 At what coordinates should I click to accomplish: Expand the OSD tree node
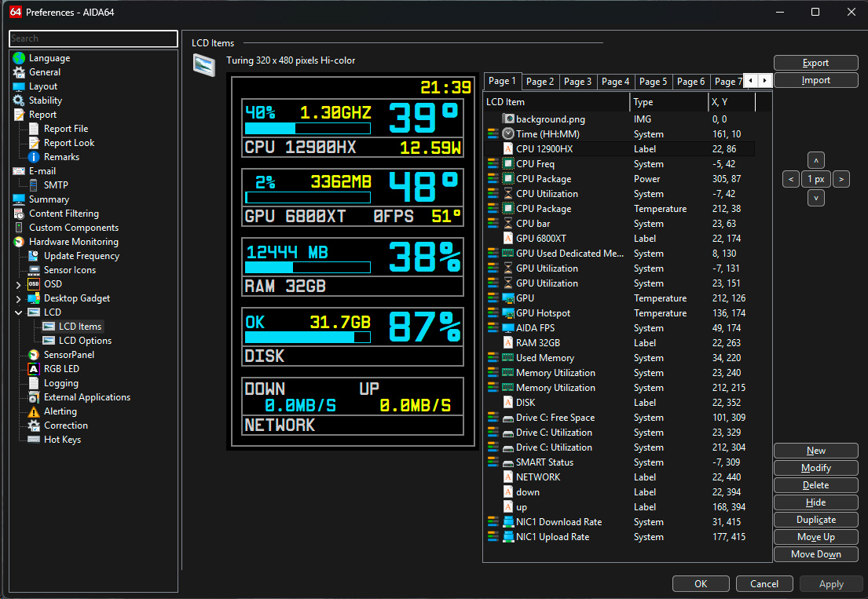18,284
